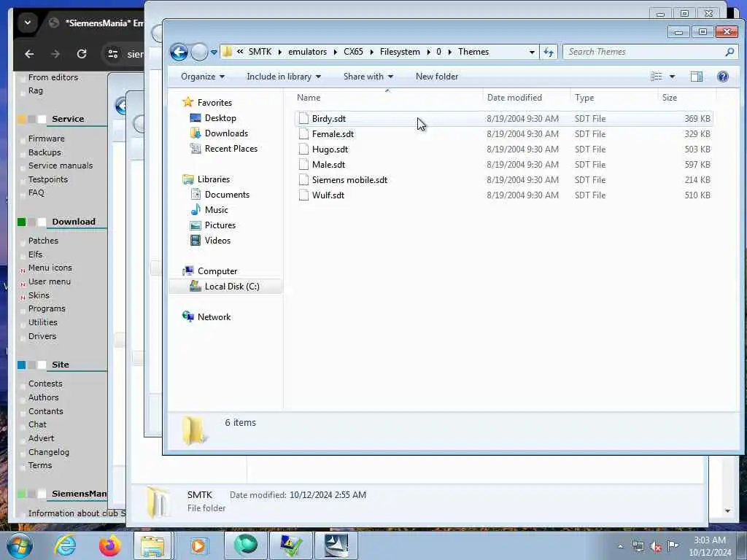The width and height of the screenshot is (747, 560).
Task: Toggle the preview pane
Action: click(697, 77)
